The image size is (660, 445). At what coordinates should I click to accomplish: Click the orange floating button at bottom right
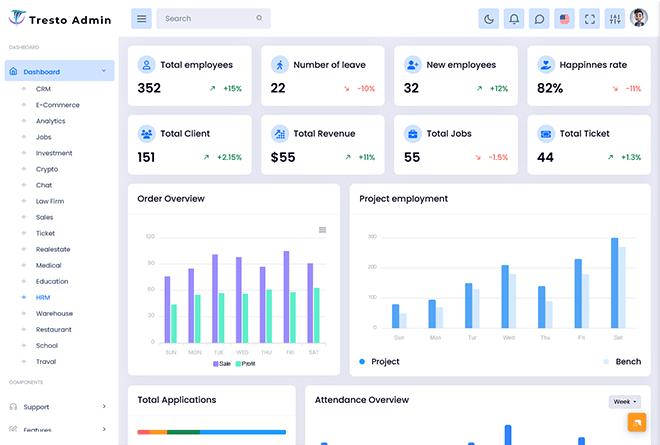point(636,422)
